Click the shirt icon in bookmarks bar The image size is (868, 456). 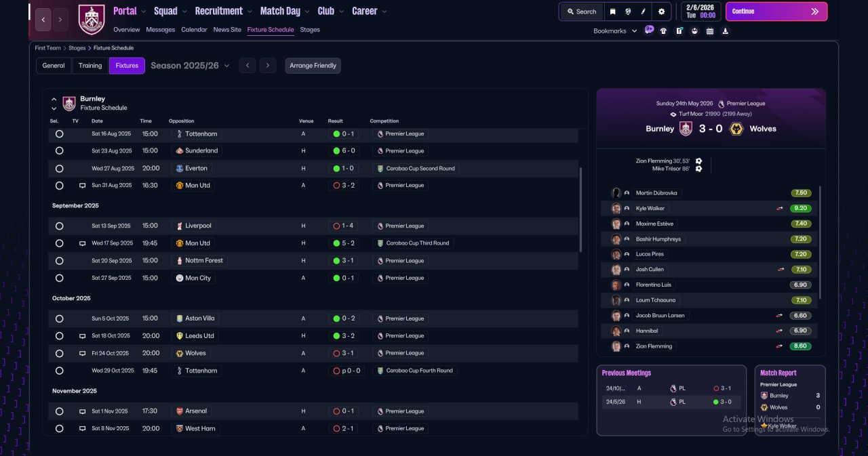(663, 30)
